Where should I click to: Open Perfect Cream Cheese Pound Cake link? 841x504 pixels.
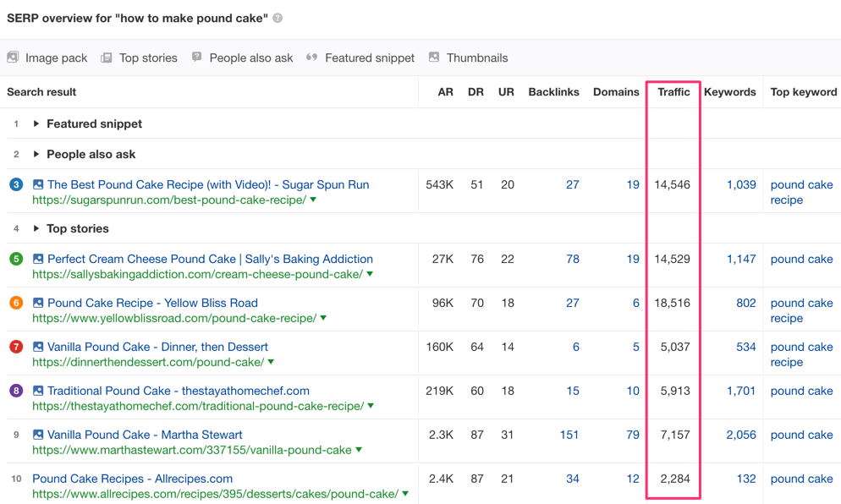(x=210, y=259)
